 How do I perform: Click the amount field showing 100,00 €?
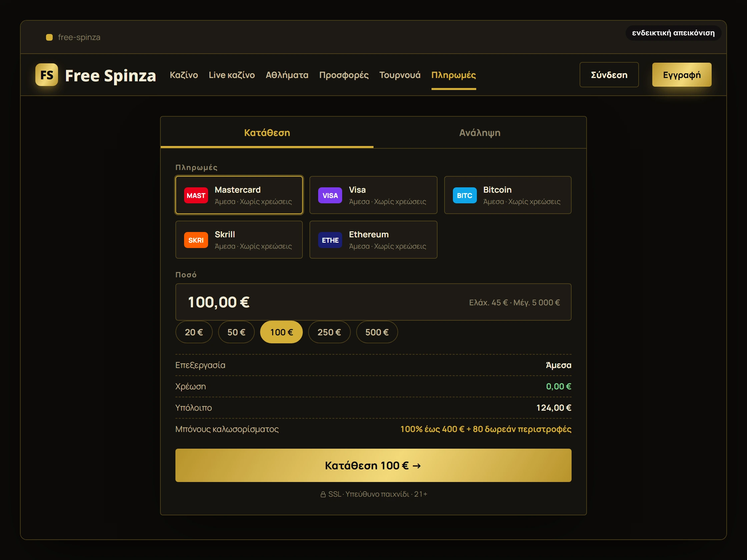click(373, 302)
